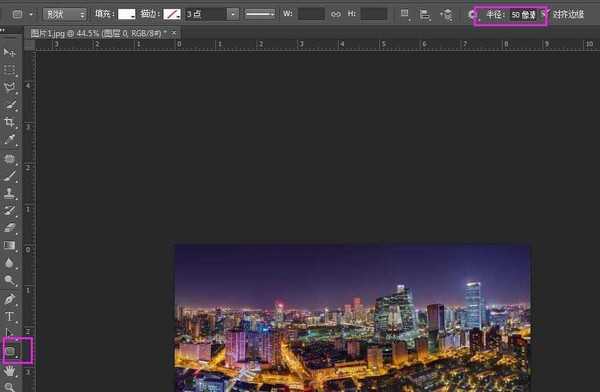The width and height of the screenshot is (600, 392).
Task: Click the H height input field
Action: [374, 15]
